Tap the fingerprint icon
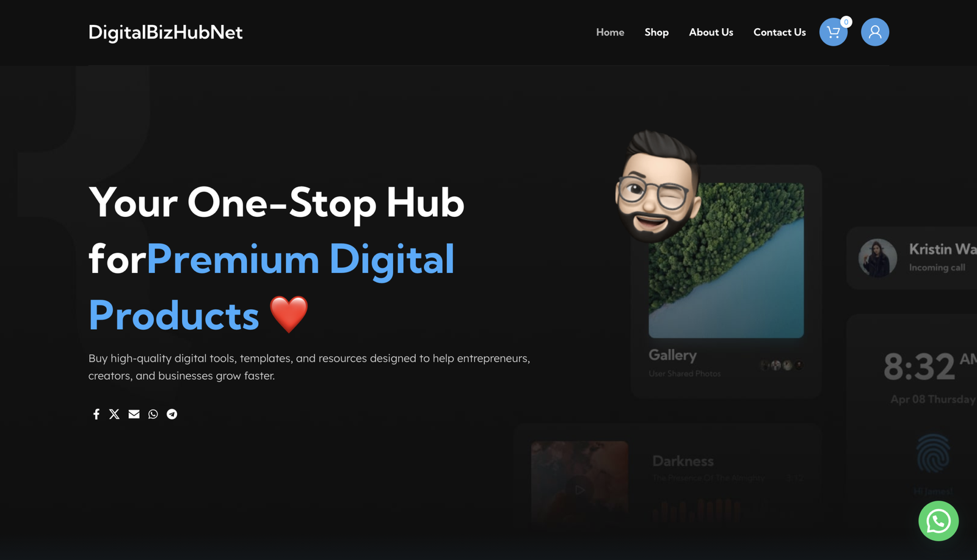 (x=932, y=454)
